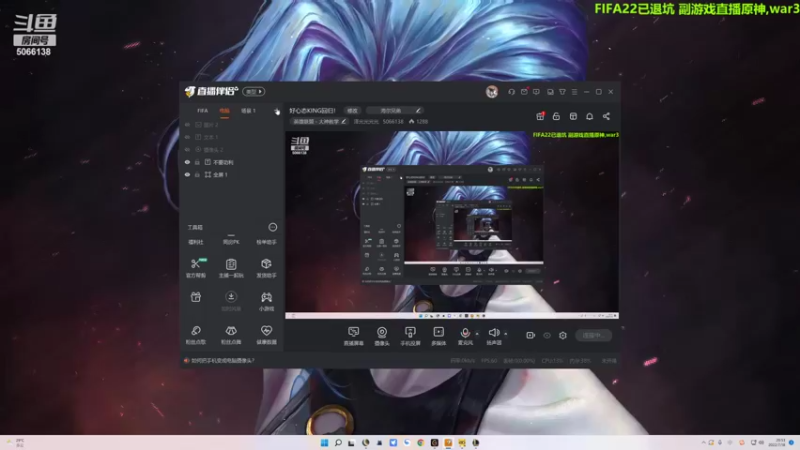Open the mode switch pill next to logo
Image resolution: width=800 pixels, height=450 pixels.
(x=254, y=91)
